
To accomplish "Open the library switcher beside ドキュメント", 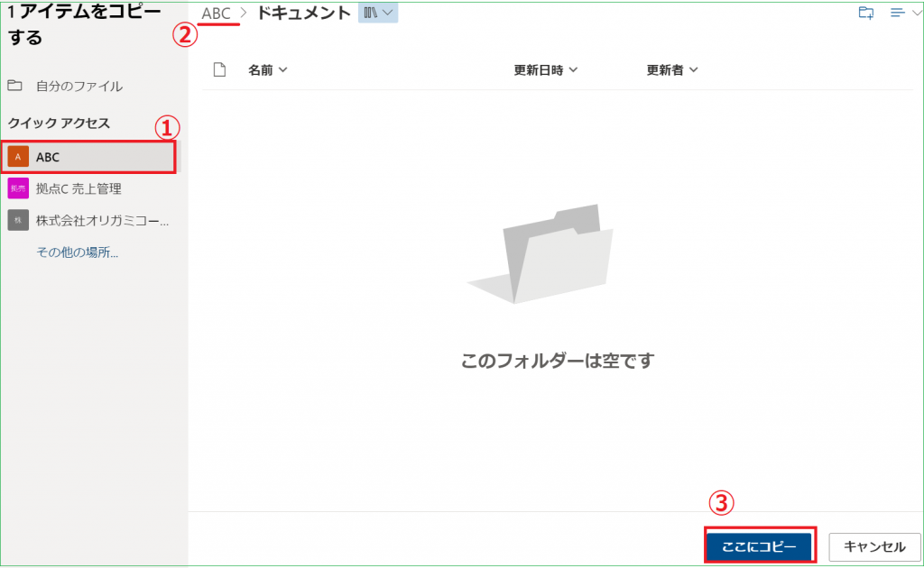I will (x=378, y=13).
